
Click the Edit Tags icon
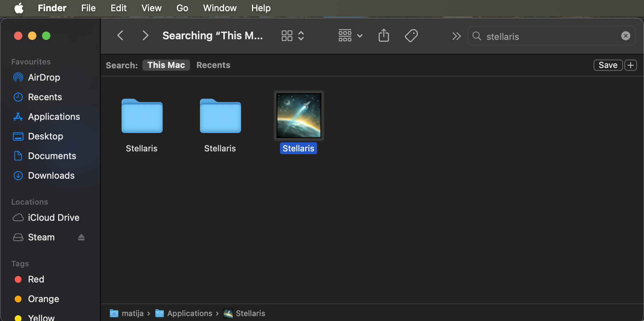pos(411,36)
